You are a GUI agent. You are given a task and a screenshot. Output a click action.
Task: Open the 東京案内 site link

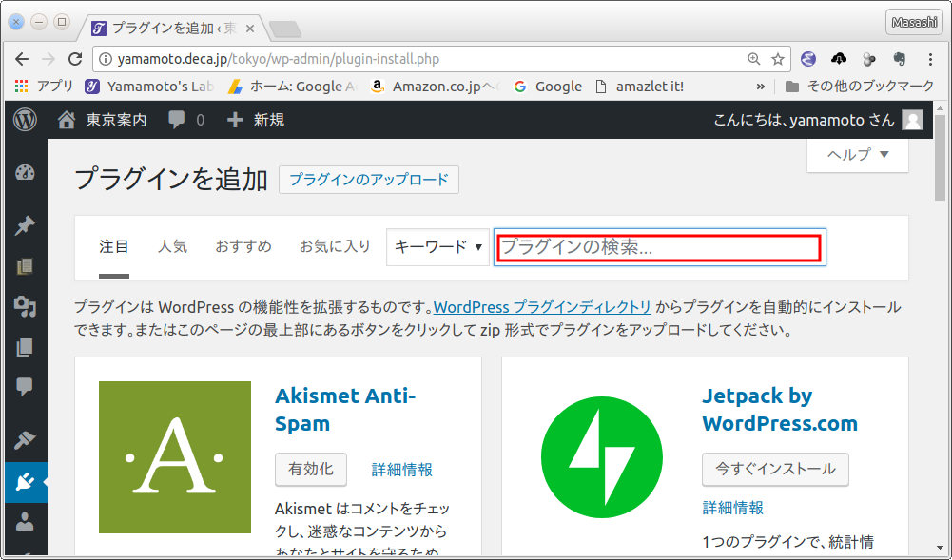tap(116, 120)
